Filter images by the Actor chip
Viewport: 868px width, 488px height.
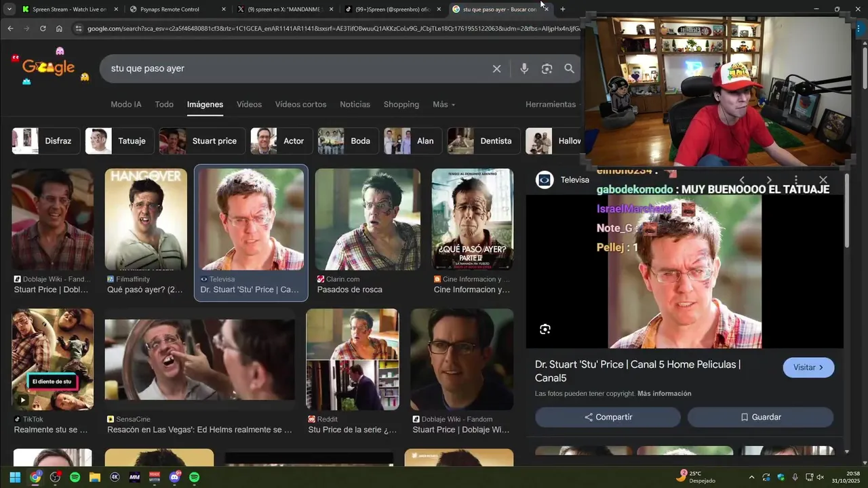281,141
